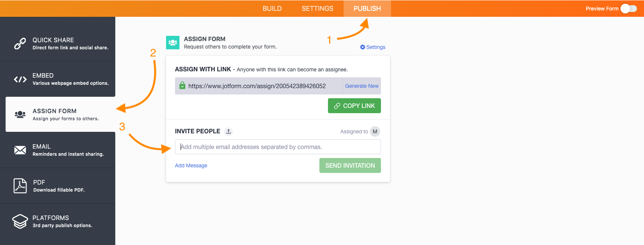644x245 pixels.
Task: Click Send Invitation button
Action: tap(350, 165)
